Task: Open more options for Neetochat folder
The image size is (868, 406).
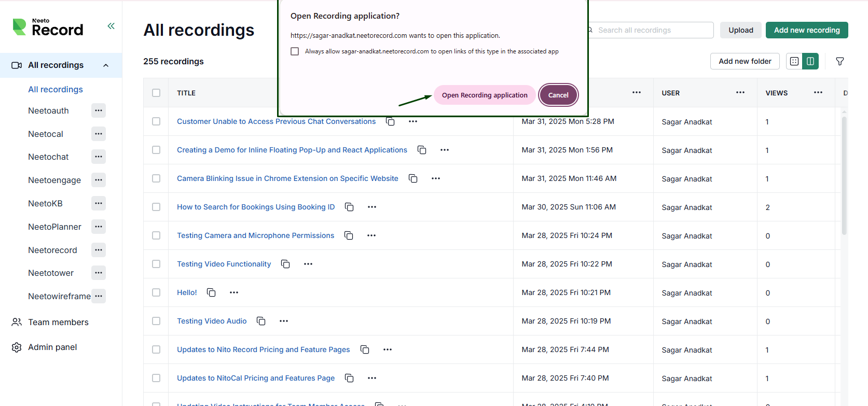Action: [99, 157]
